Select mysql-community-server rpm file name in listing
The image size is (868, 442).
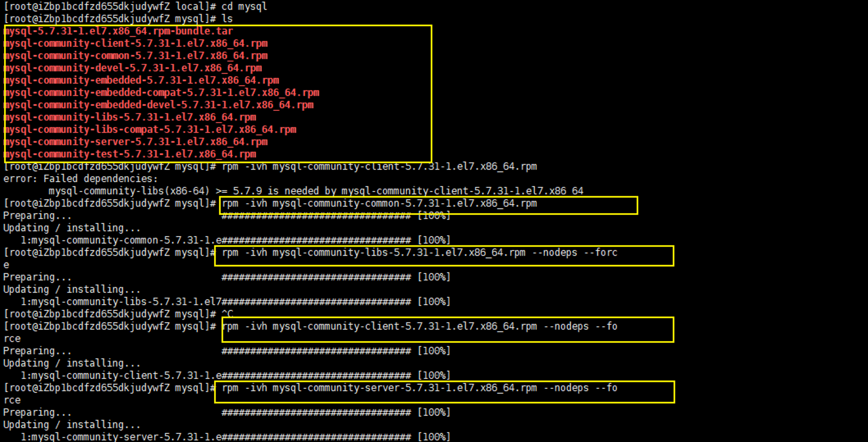pyautogui.click(x=136, y=142)
